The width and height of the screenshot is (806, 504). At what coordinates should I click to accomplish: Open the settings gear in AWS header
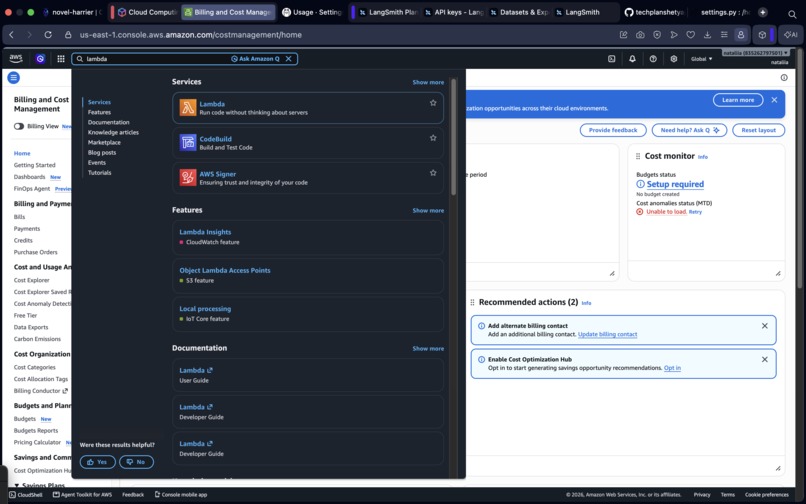click(x=673, y=59)
